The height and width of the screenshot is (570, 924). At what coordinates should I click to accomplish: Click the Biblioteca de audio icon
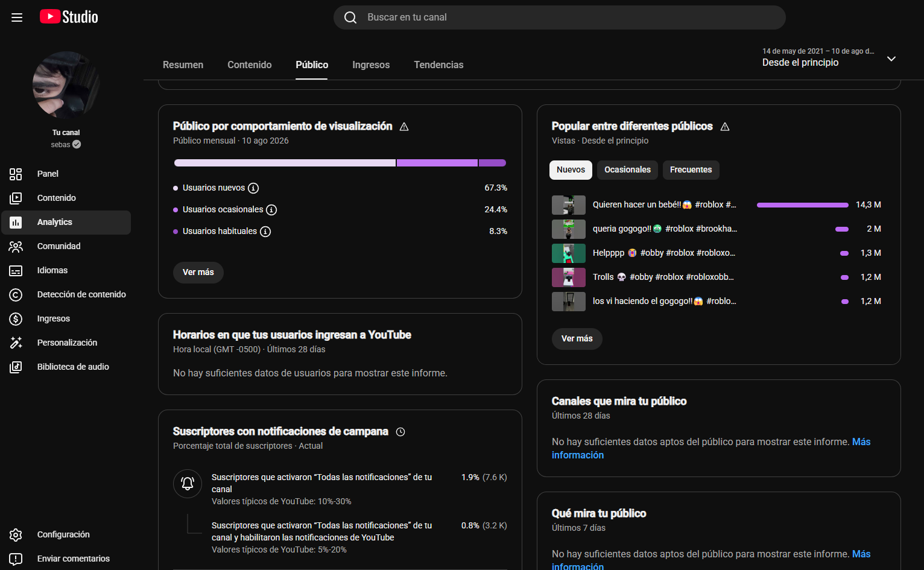[x=16, y=367]
